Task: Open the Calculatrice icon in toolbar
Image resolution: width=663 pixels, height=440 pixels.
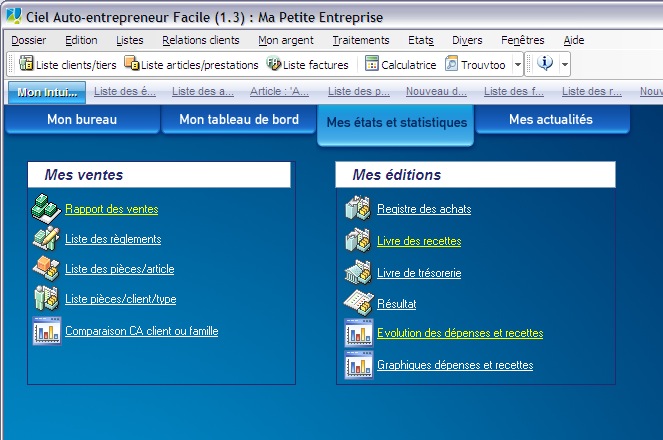Action: [372, 63]
